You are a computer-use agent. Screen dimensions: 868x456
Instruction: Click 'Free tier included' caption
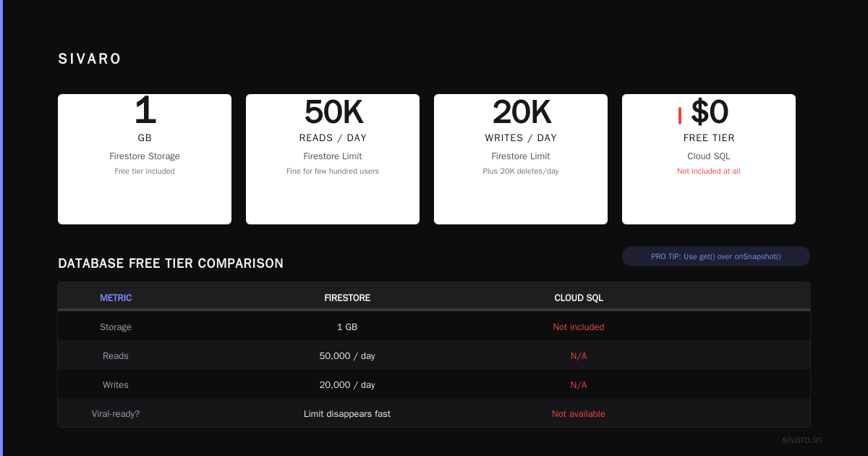pyautogui.click(x=145, y=172)
